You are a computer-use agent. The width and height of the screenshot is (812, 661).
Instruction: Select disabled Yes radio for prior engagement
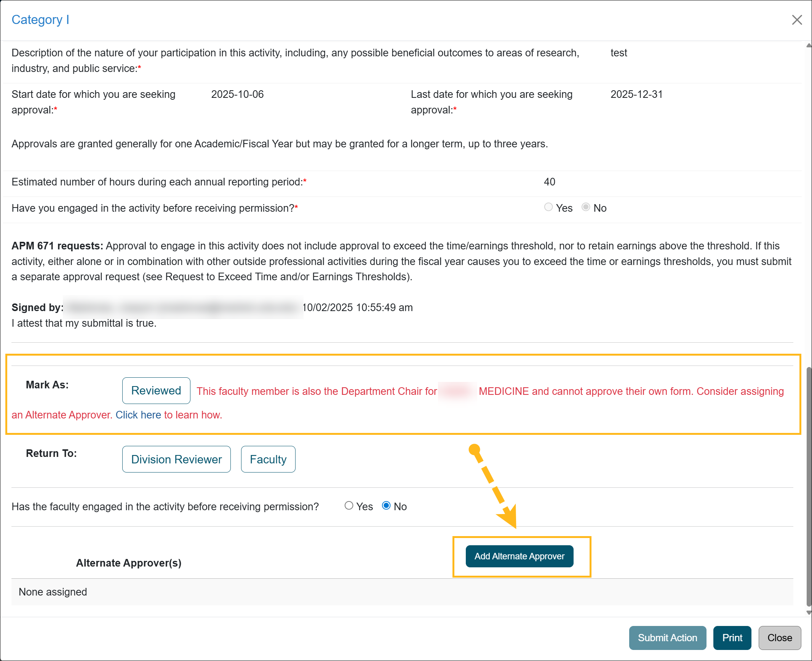click(x=548, y=207)
